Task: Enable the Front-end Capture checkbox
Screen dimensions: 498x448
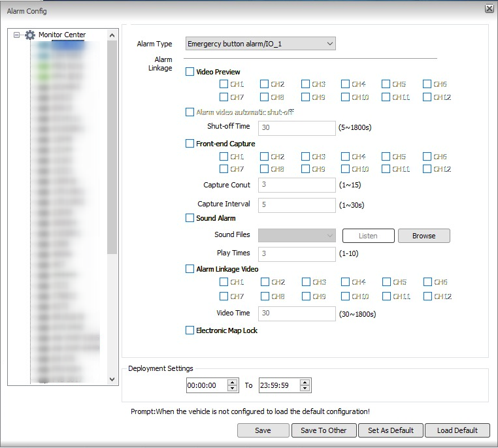Action: point(190,144)
